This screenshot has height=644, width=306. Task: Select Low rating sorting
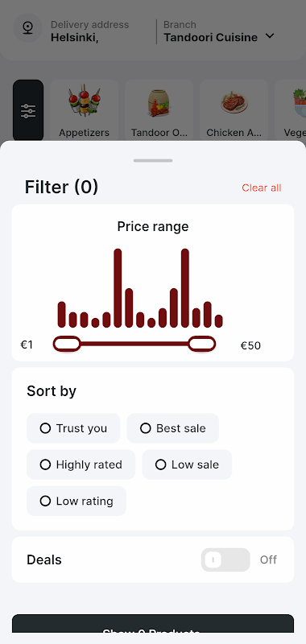(76, 501)
